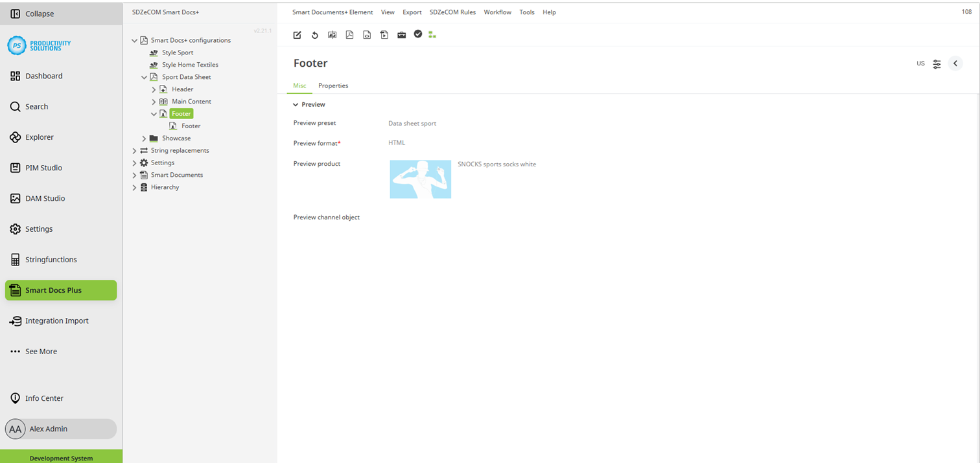Open Stringfunctions in the sidebar
980x463 pixels.
pos(61,260)
